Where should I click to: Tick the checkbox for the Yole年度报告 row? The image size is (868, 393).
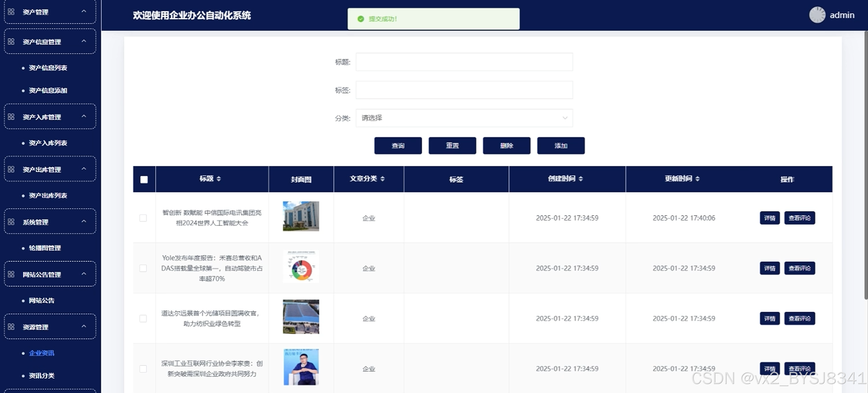[143, 268]
